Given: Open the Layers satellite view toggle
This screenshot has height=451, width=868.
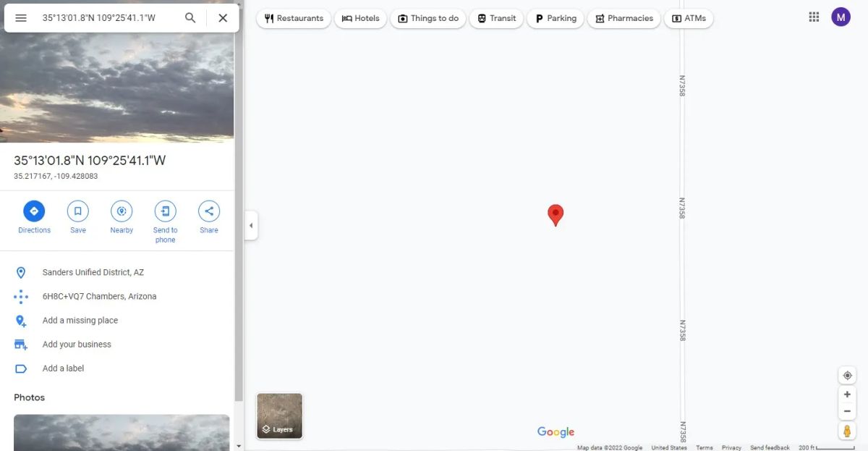Looking at the screenshot, I should click(280, 416).
